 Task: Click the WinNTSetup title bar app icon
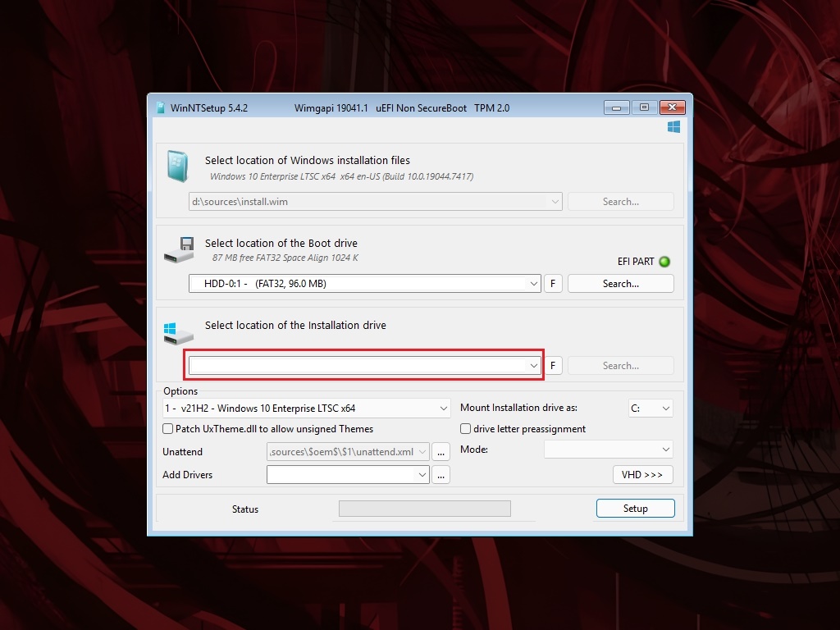click(x=161, y=107)
